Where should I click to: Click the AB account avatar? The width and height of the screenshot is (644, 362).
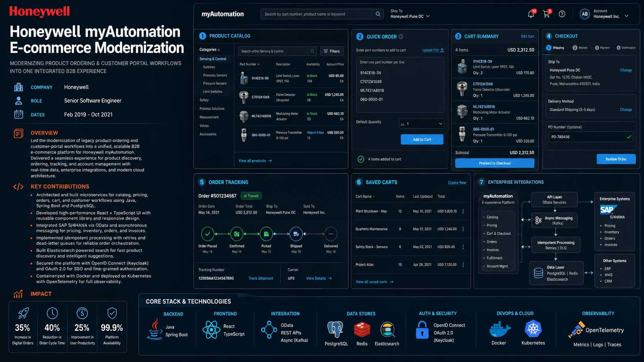click(x=585, y=14)
